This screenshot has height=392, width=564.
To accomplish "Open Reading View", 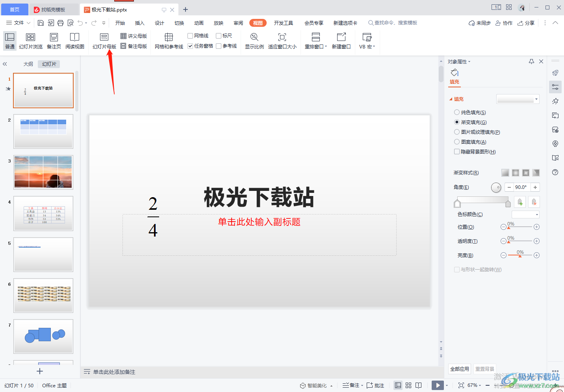I will pyautogui.click(x=75, y=41).
